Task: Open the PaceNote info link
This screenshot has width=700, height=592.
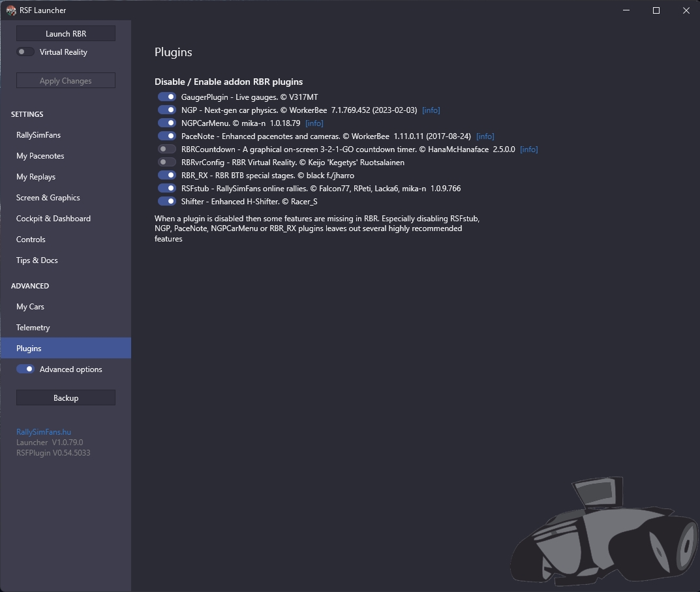Action: [485, 136]
